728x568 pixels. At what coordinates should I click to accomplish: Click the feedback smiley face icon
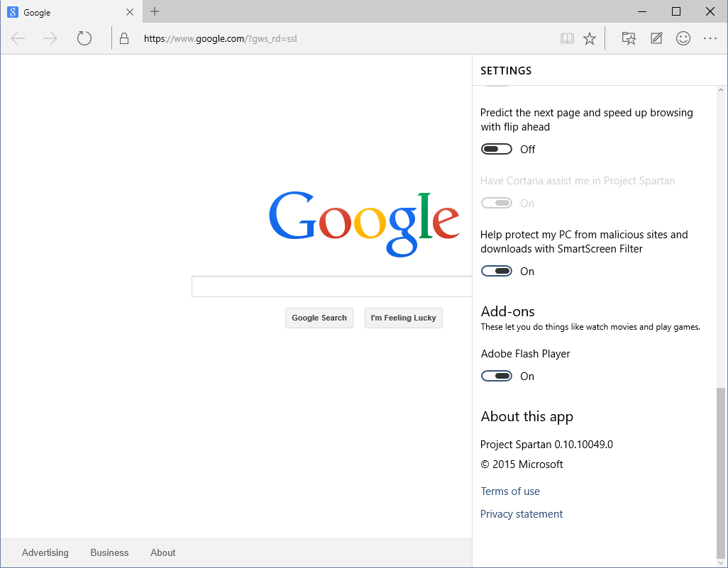click(683, 38)
